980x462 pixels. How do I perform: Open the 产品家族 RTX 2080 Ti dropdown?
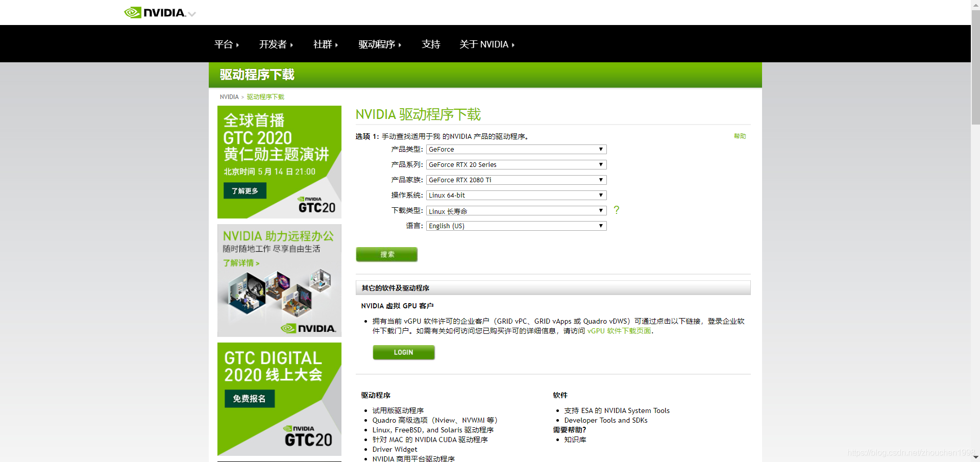pos(517,180)
